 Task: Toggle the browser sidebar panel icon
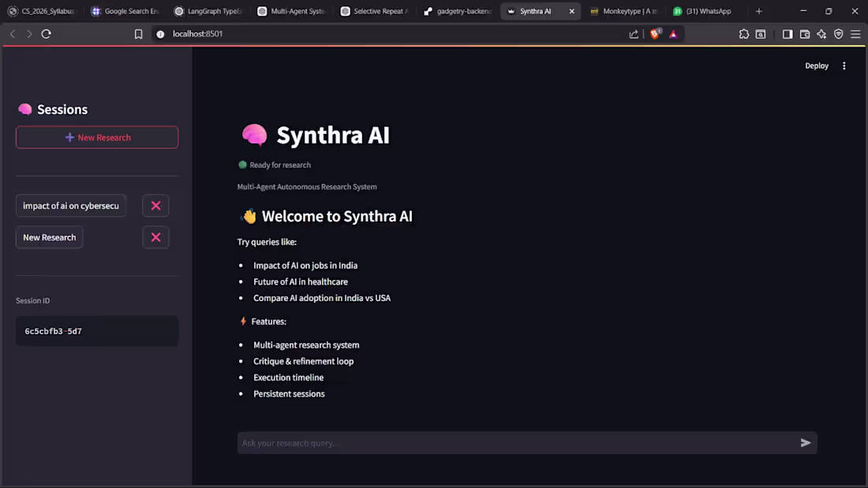coord(788,34)
